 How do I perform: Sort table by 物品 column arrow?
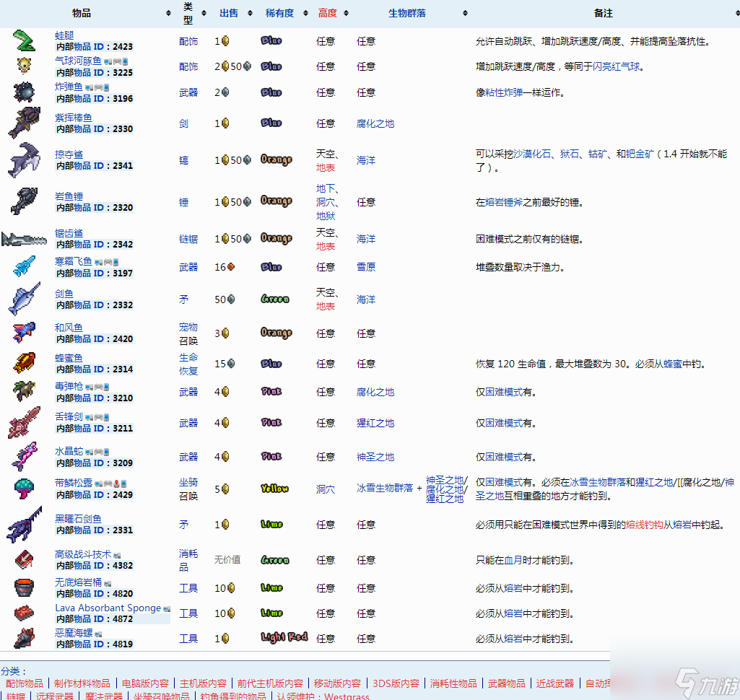168,13
